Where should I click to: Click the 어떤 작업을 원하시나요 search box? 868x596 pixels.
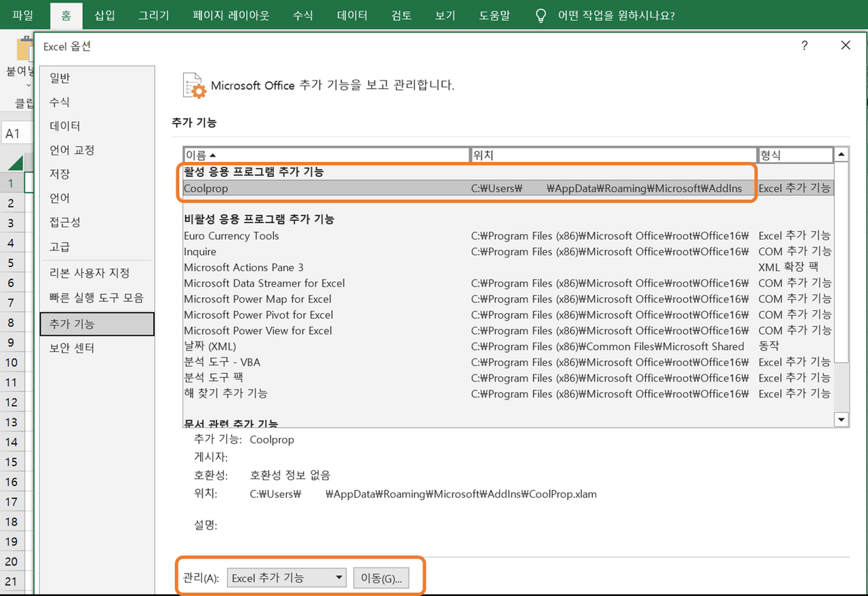[x=616, y=16]
